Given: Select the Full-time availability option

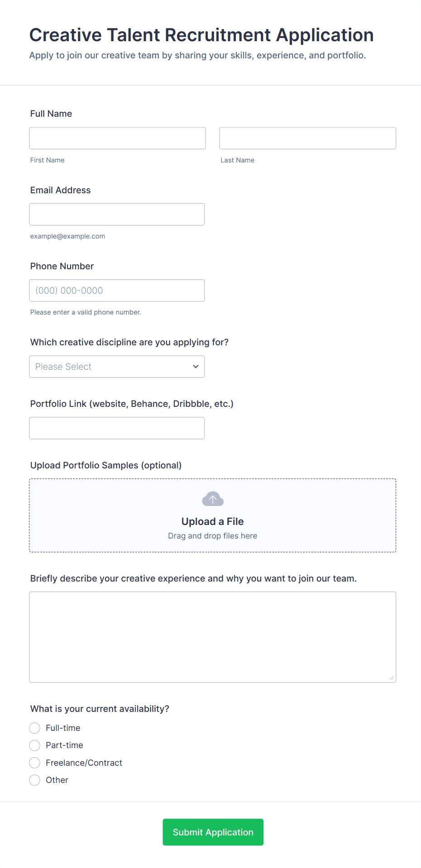Looking at the screenshot, I should 34,728.
